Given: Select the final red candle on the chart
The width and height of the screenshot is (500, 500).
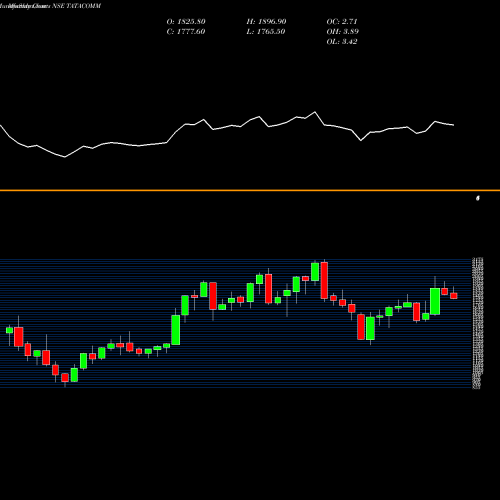Looking at the screenshot, I should pos(454,296).
